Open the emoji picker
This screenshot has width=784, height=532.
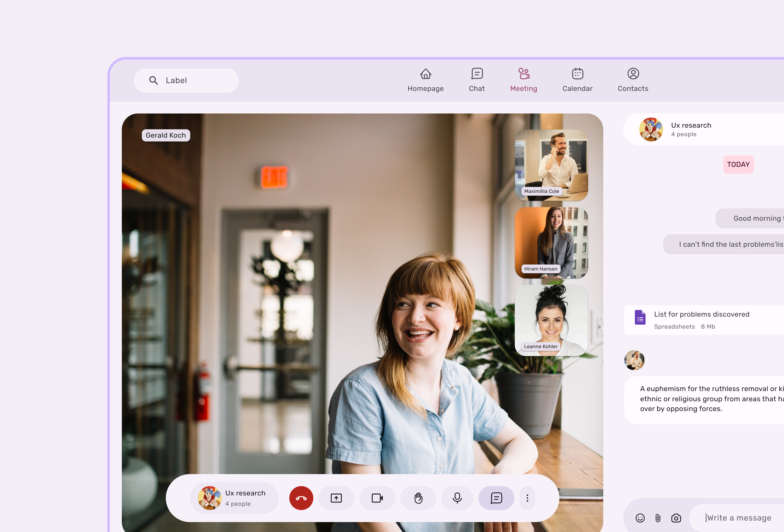[640, 518]
